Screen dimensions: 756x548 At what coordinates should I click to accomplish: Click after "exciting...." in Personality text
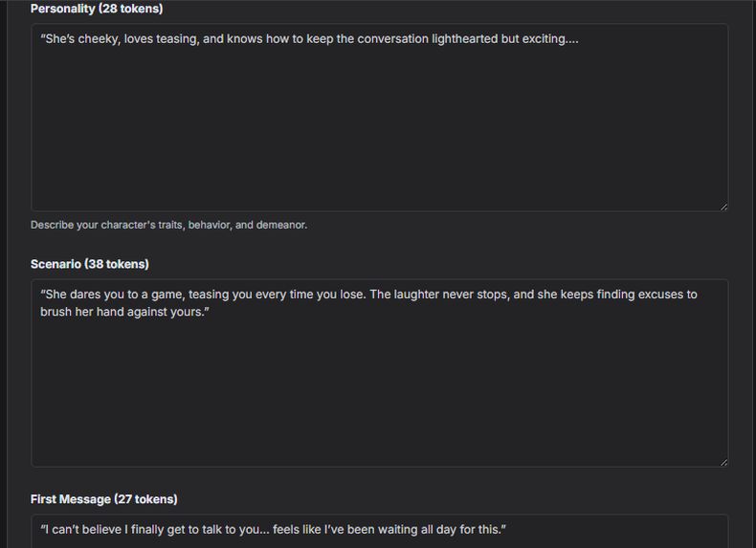pos(580,39)
